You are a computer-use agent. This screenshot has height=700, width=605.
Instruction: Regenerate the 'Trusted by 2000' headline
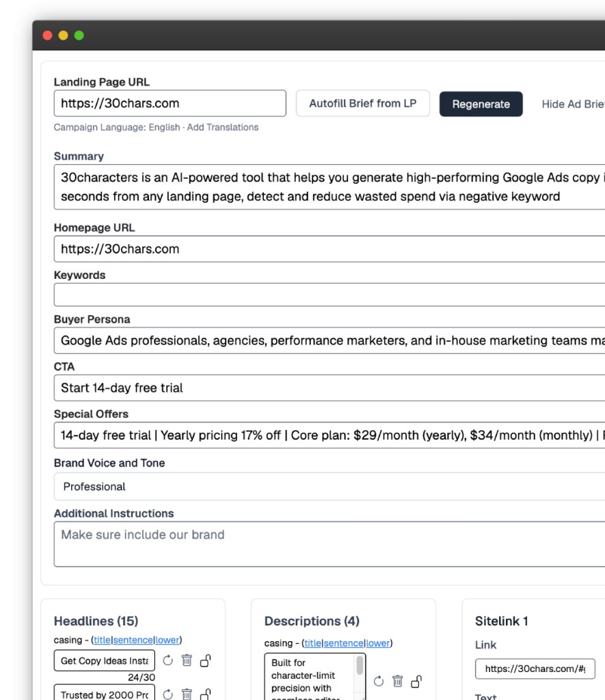pyautogui.click(x=168, y=694)
